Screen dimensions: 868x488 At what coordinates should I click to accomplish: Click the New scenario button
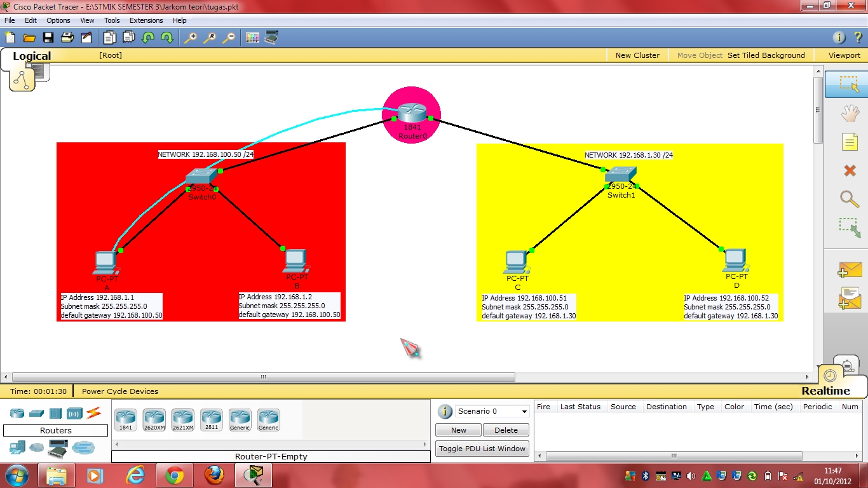(x=458, y=430)
